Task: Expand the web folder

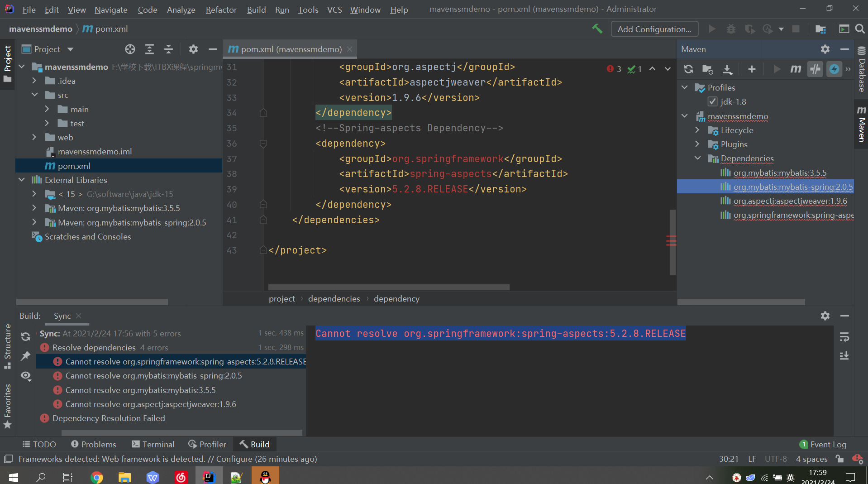Action: coord(34,137)
